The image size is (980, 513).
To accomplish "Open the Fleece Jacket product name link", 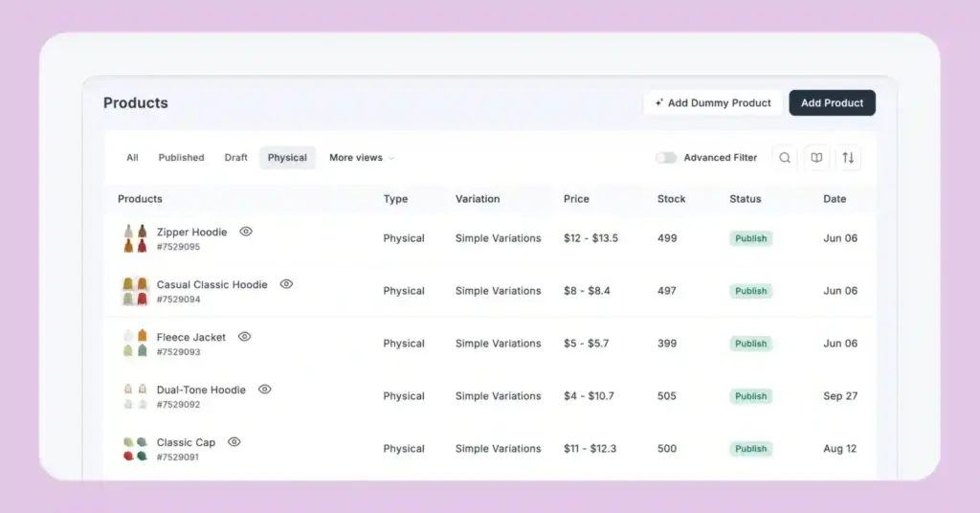I will pyautogui.click(x=191, y=337).
